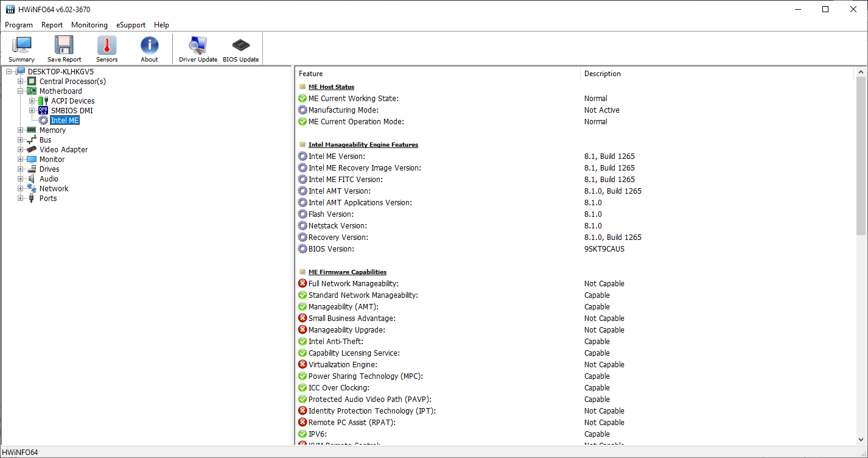Click the Central Processor(s) chip icon
This screenshot has height=458, width=868.
click(x=32, y=82)
